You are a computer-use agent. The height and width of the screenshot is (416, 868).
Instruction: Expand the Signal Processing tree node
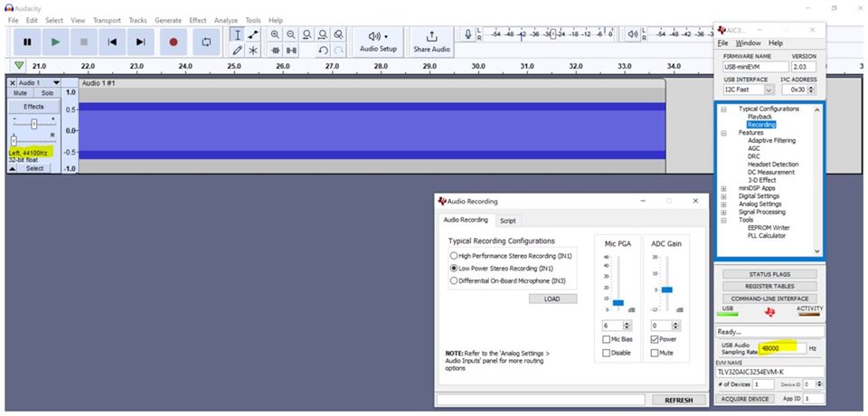[723, 213]
